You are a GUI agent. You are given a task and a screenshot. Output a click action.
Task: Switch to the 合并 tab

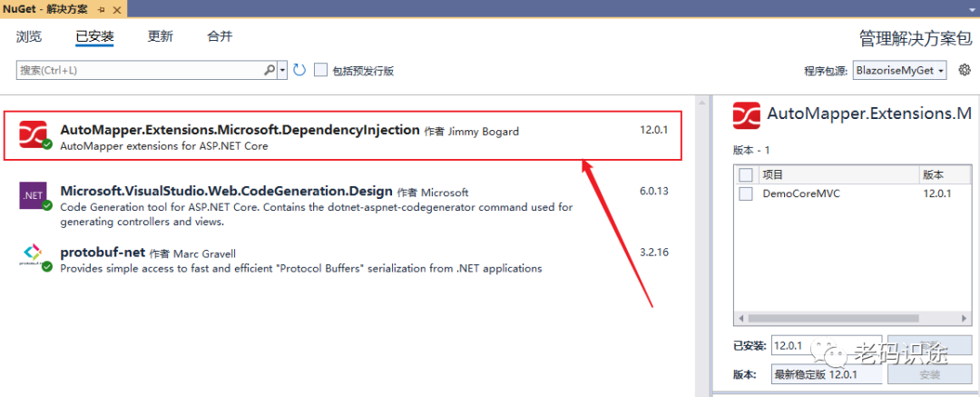pyautogui.click(x=220, y=36)
